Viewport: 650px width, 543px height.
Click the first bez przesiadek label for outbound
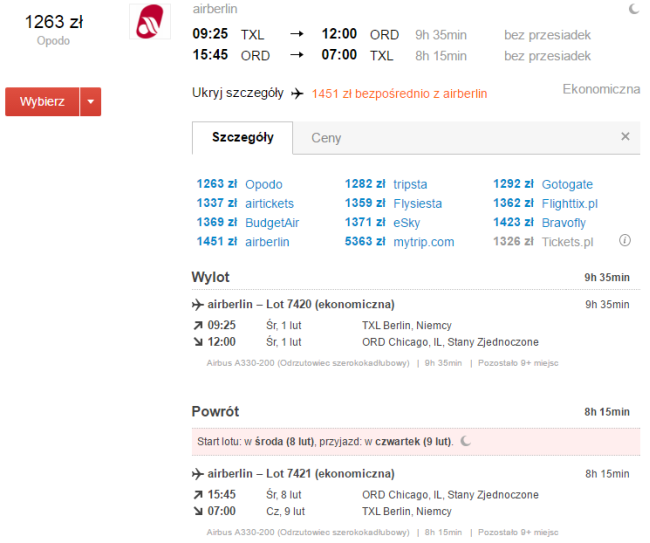547,35
